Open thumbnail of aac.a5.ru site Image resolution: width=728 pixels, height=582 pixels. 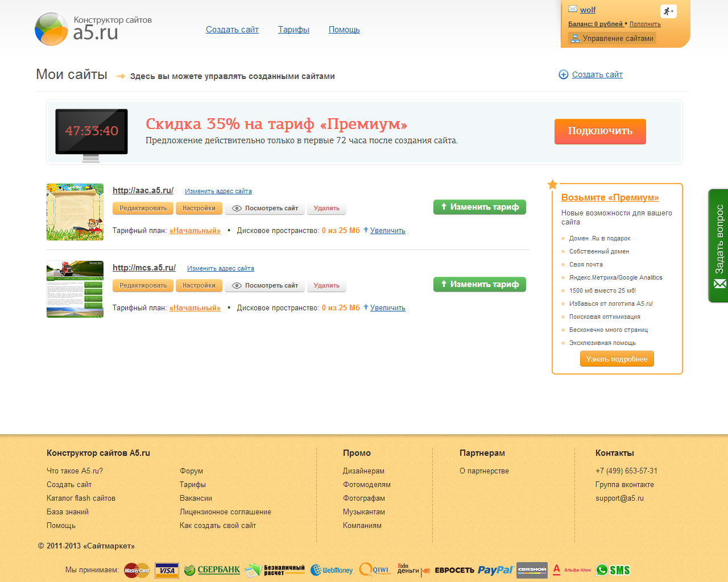(x=75, y=212)
